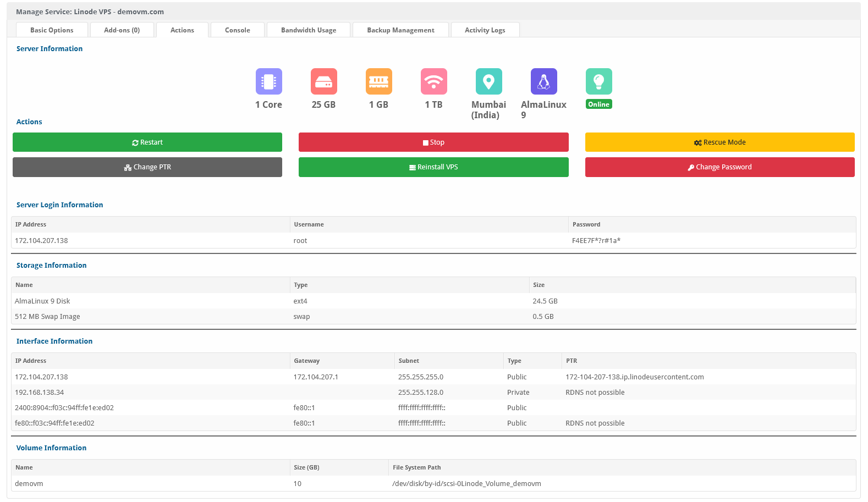Screen dimensions: 868x502
Task: Click the Change Password button
Action: [x=719, y=167]
